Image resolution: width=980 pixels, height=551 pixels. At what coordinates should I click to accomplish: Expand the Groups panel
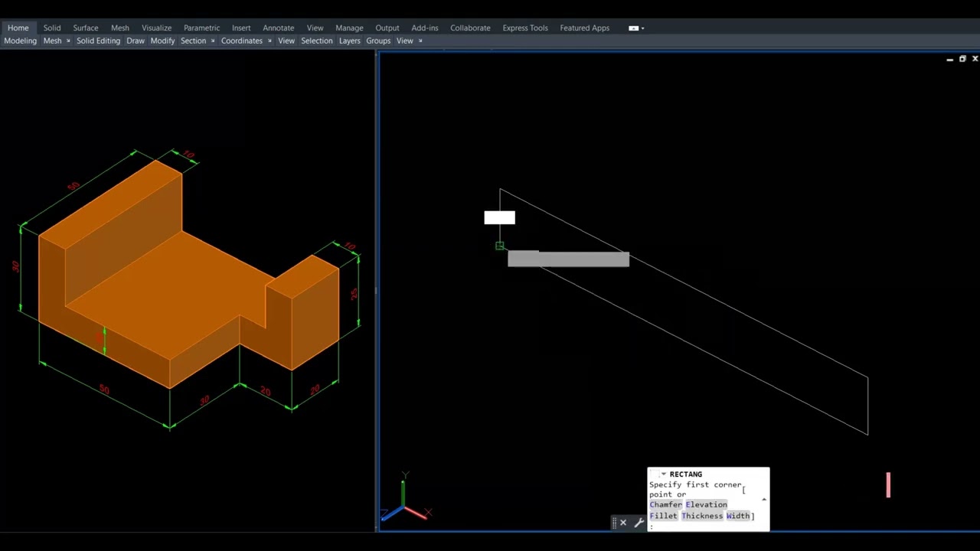(378, 41)
